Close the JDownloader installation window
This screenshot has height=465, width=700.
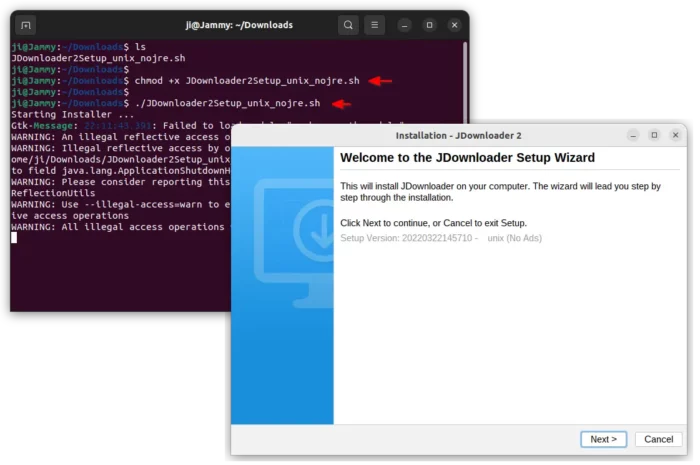675,135
